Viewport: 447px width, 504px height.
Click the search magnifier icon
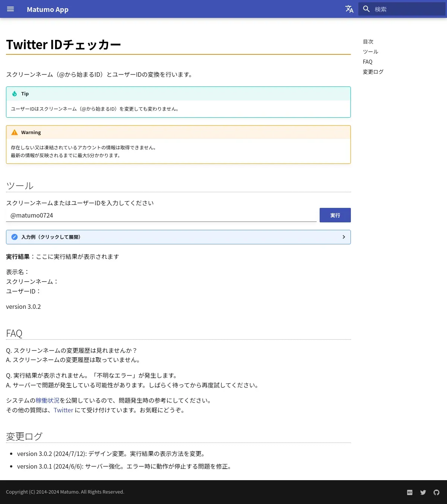coord(367,9)
